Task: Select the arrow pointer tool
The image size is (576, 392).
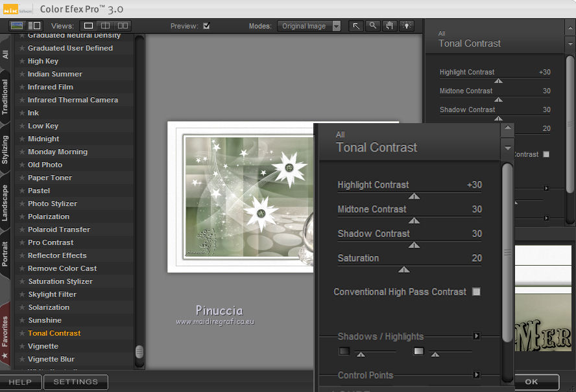Action: tap(356, 26)
